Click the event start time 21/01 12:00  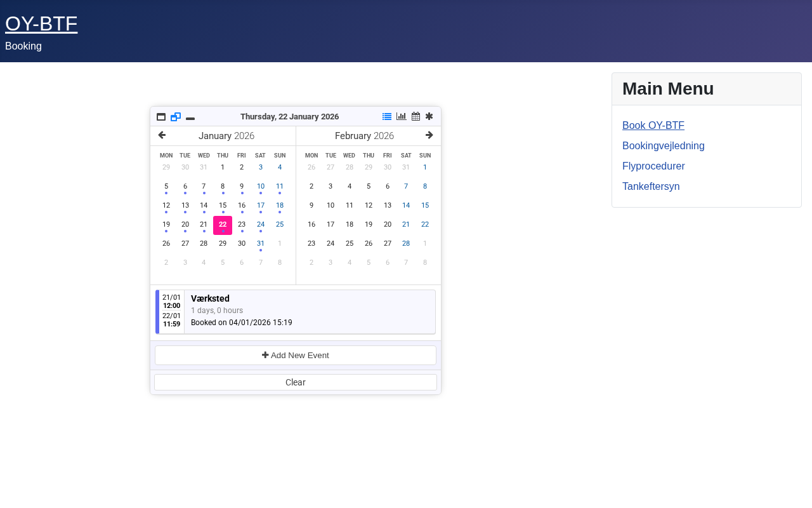[x=171, y=302]
